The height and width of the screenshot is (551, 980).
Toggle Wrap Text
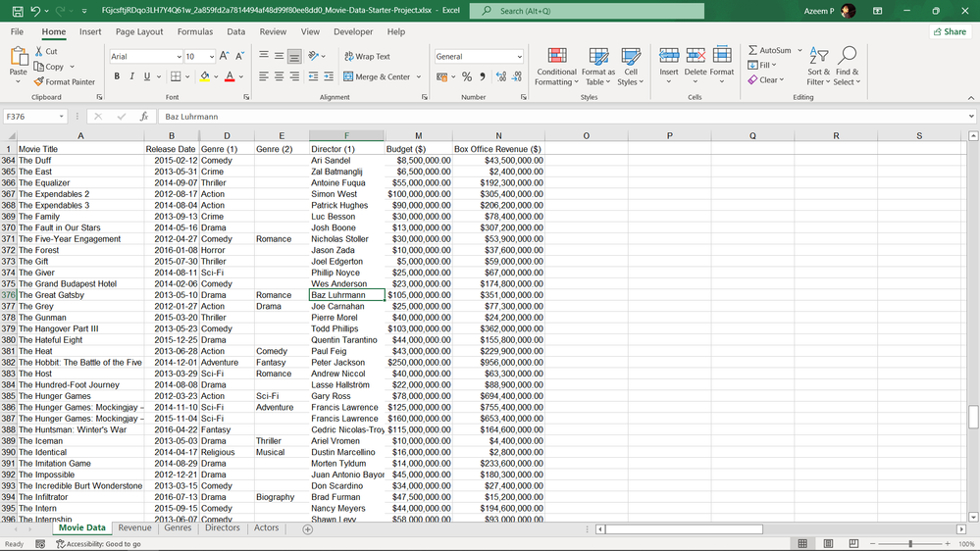coord(368,56)
